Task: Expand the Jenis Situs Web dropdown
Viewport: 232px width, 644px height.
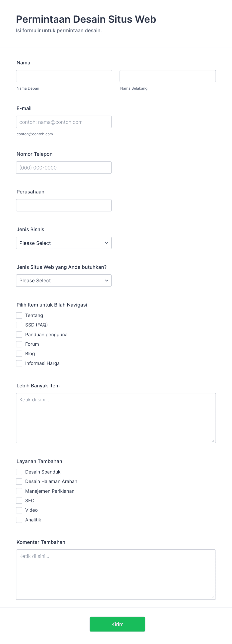Action: (64, 281)
